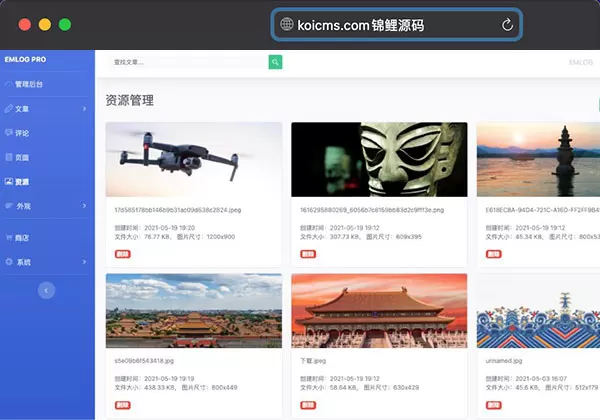Click the globe icon in address bar
The image size is (600, 420).
tap(287, 24)
